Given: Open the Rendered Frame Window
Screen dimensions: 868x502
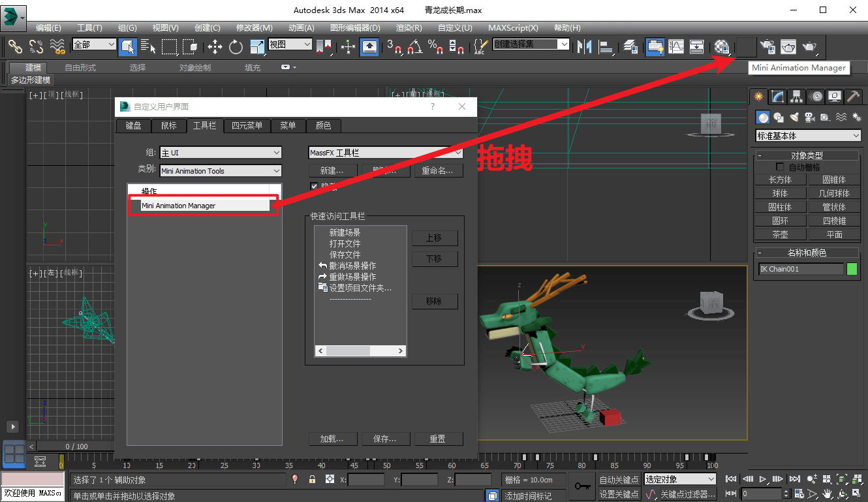Looking at the screenshot, I should pyautogui.click(x=788, y=46).
